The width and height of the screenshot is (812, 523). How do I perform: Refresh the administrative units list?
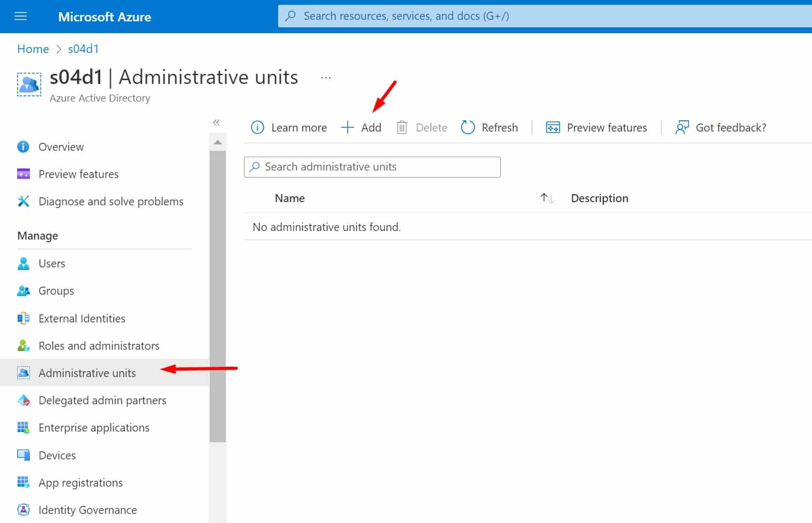[x=489, y=127]
